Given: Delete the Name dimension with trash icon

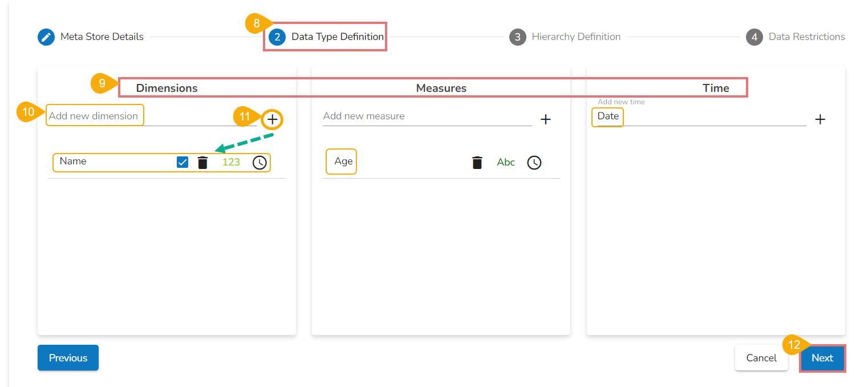Looking at the screenshot, I should click(202, 163).
